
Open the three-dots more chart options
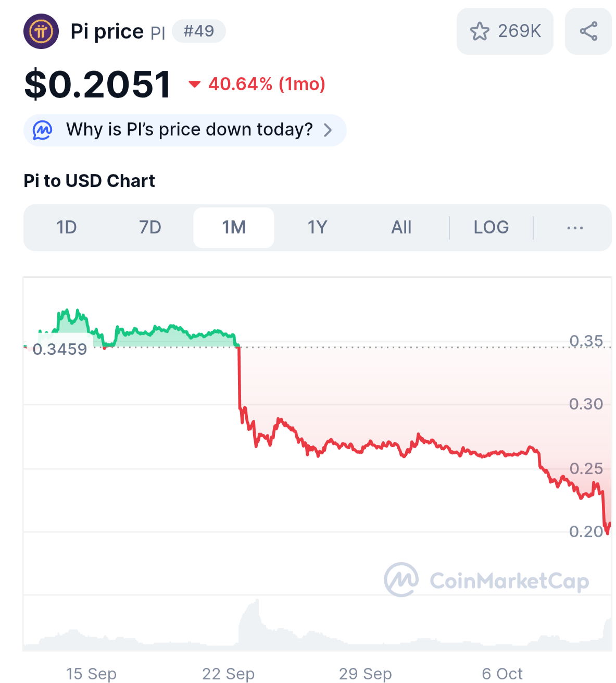pos(575,228)
